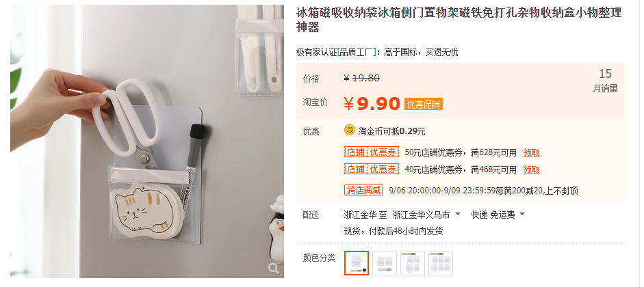Click the 店铺优惠券 tag for 40元 coupon
Image resolution: width=644 pixels, height=287 pixels.
(x=372, y=169)
